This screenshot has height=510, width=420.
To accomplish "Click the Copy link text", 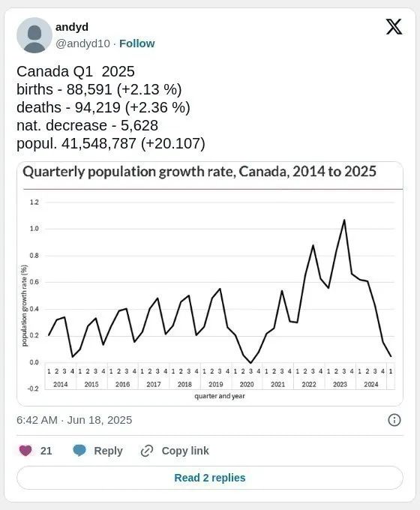I will (x=185, y=451).
